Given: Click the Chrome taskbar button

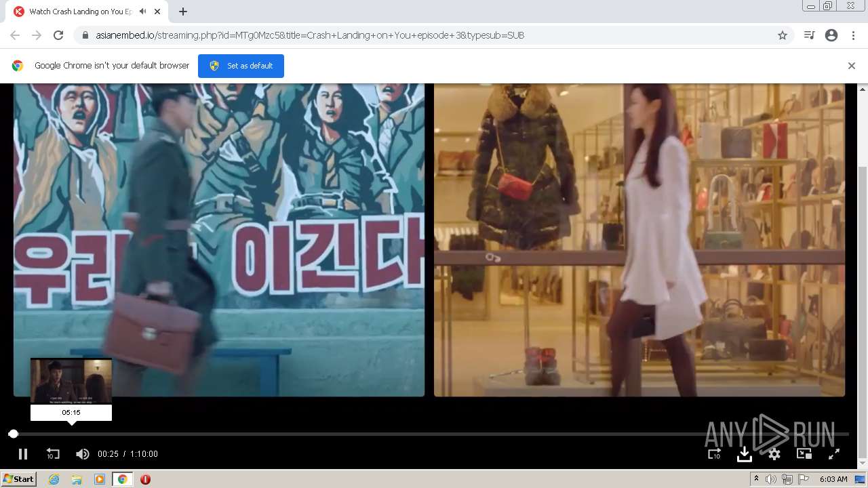Looking at the screenshot, I should (122, 479).
